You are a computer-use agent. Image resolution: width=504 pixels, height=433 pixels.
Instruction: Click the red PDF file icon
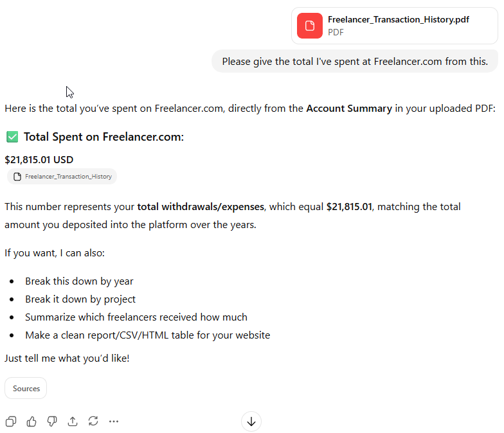coord(310,26)
